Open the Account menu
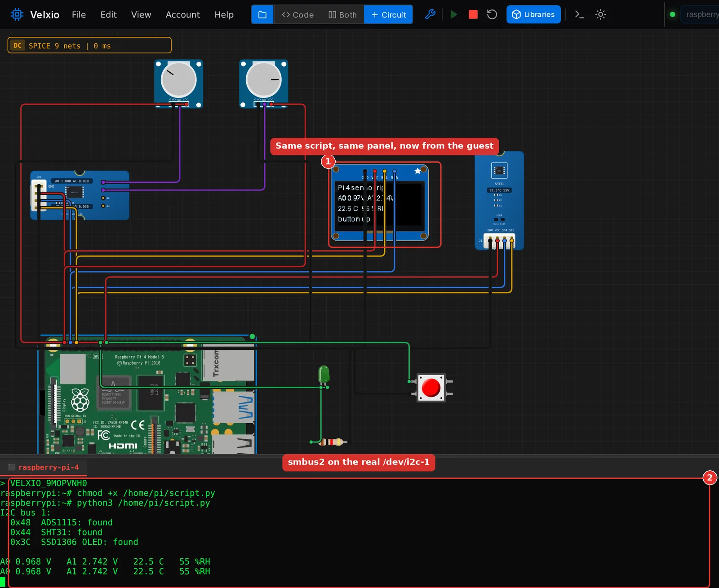This screenshot has height=588, width=719. coord(182,14)
